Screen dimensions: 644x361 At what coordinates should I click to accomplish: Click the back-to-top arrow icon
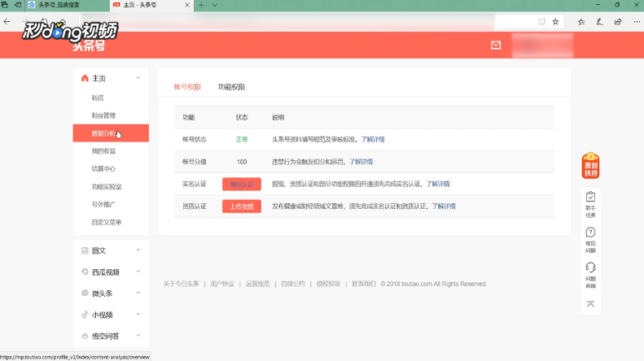pos(590,304)
